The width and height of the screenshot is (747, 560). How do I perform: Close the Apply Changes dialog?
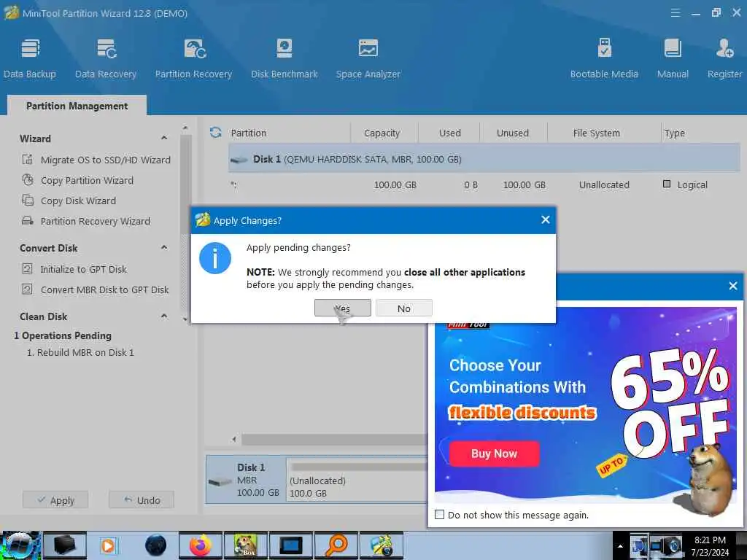point(546,219)
